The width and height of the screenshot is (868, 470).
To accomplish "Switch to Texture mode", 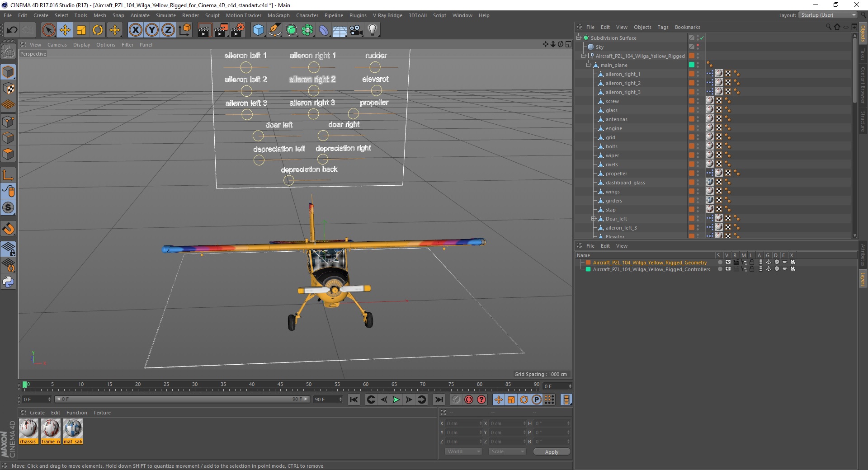I will click(8, 88).
